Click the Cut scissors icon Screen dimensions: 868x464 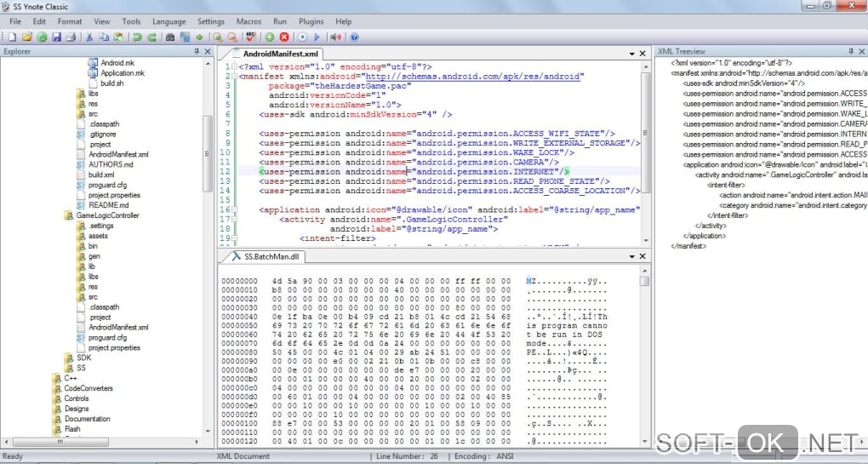click(90, 37)
